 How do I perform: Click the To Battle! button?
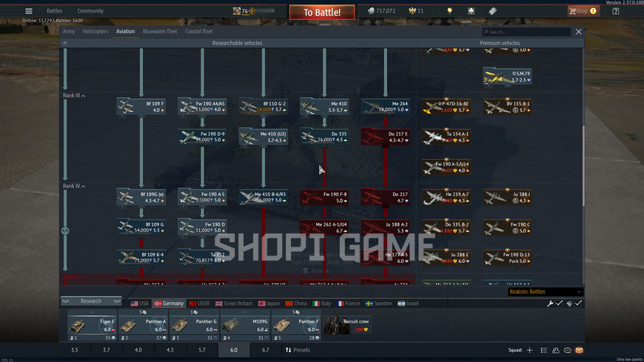322,13
